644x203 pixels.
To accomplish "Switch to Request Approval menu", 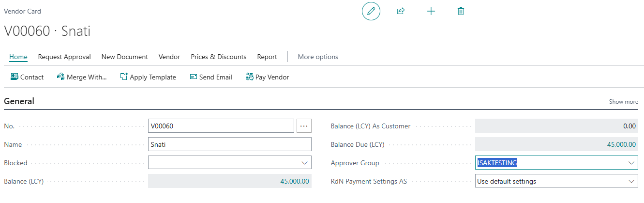I will (x=64, y=57).
